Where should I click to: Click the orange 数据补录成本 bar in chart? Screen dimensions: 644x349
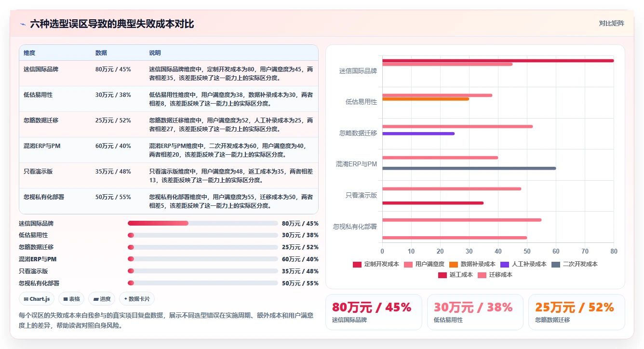click(426, 99)
